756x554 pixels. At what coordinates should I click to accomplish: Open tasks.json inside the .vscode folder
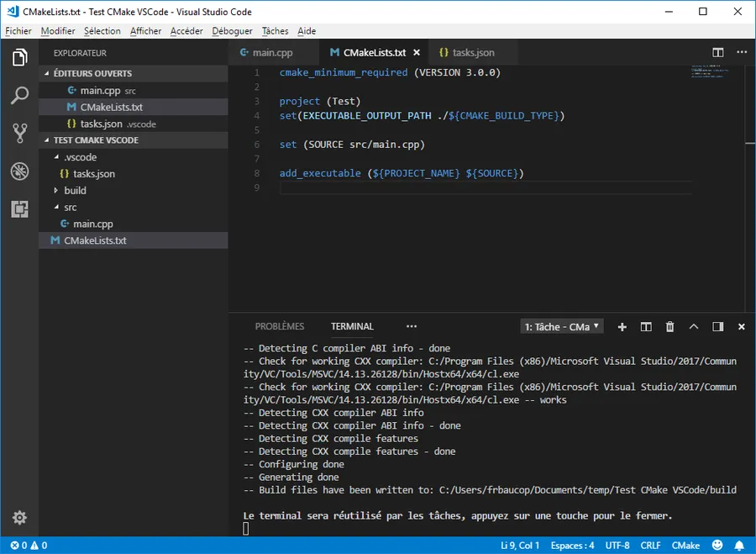[133, 174]
